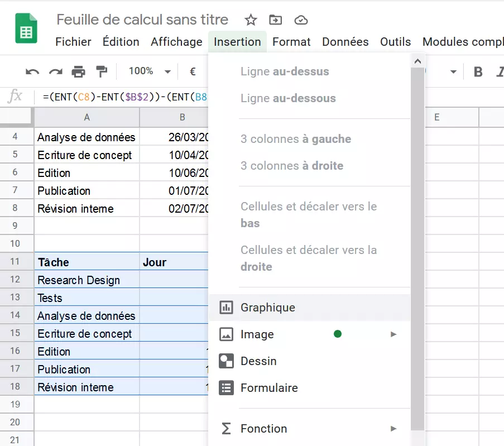
Task: Undo the last action
Action: coord(32,71)
